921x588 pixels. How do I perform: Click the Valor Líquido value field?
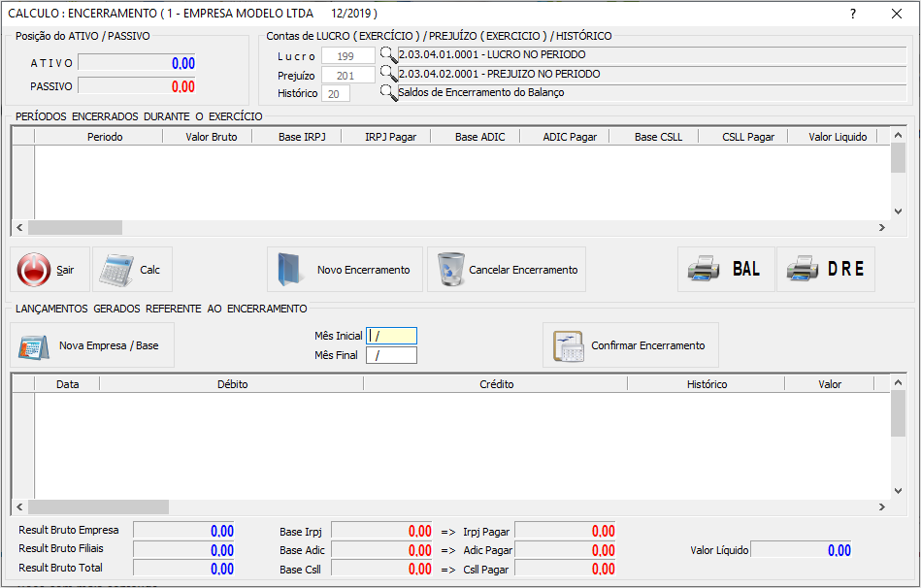(802, 550)
